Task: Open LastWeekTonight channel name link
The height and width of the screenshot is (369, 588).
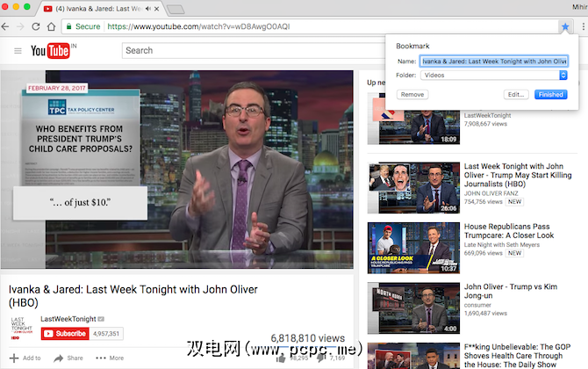Action: [x=68, y=319]
